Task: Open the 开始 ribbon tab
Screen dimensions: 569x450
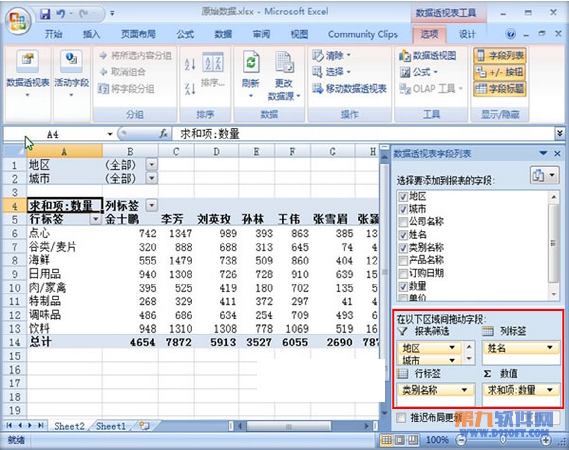Action: click(54, 34)
